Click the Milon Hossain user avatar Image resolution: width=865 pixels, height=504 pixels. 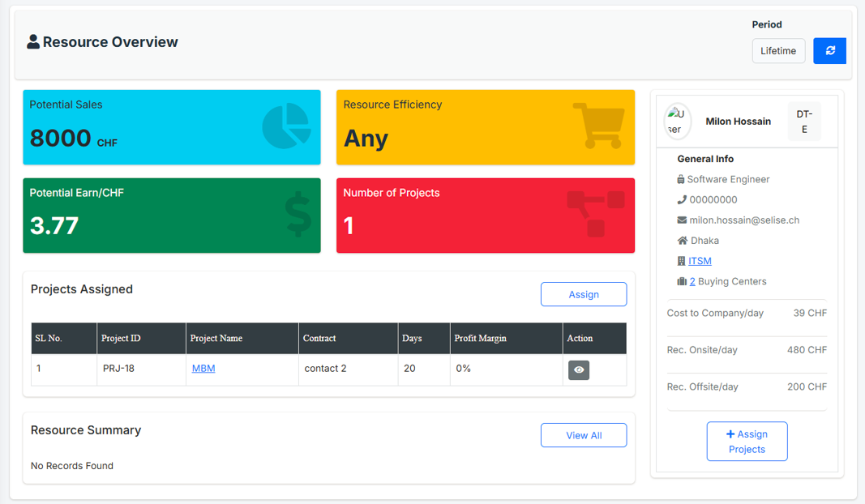click(x=677, y=122)
